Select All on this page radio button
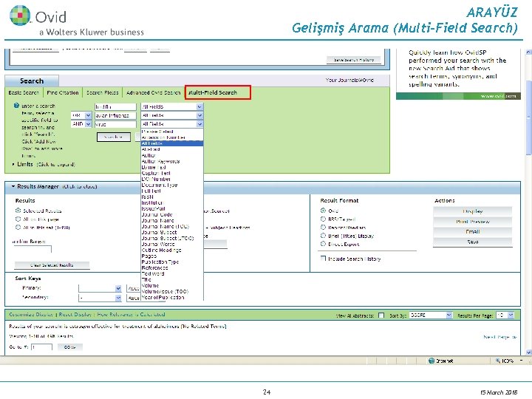532x399 pixels. pos(18,219)
